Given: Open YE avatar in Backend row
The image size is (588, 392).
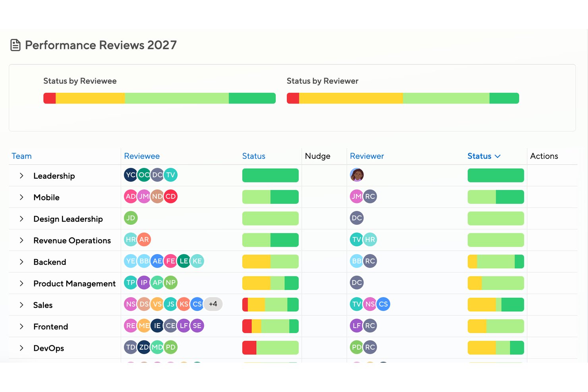Looking at the screenshot, I should (131, 261).
